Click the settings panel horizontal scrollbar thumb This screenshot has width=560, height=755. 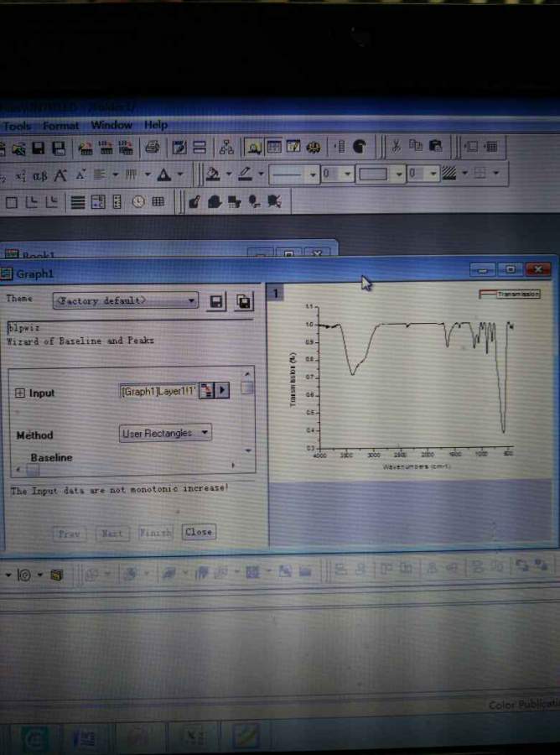pyautogui.click(x=34, y=471)
